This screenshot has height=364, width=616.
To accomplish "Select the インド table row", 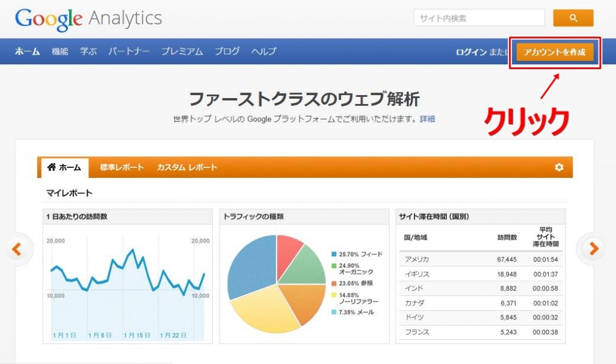I will 481,289.
